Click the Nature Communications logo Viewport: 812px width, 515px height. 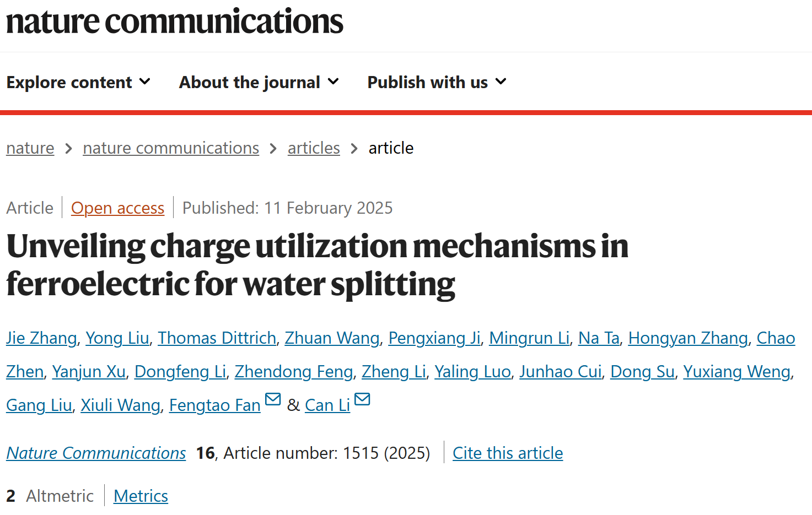coord(175,22)
